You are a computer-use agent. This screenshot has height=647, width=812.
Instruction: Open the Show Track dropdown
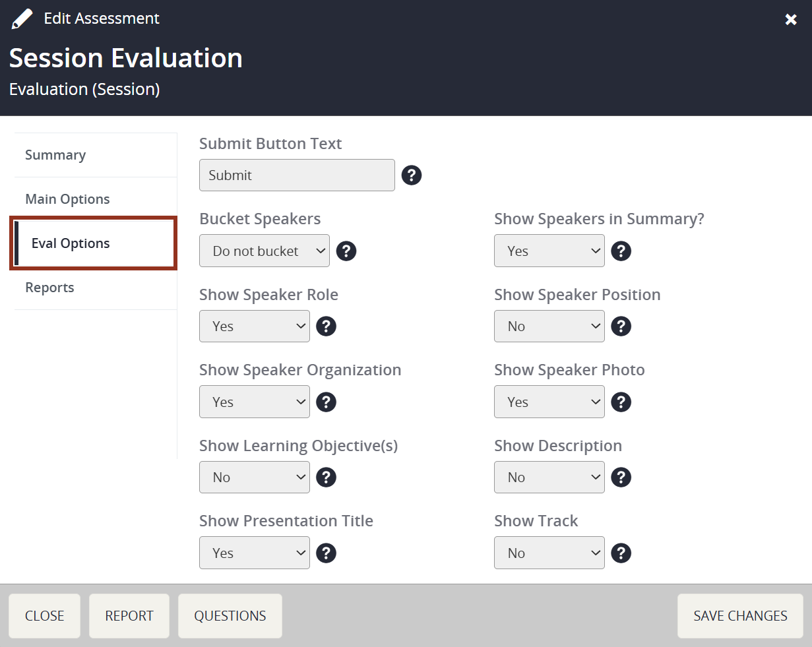point(549,553)
